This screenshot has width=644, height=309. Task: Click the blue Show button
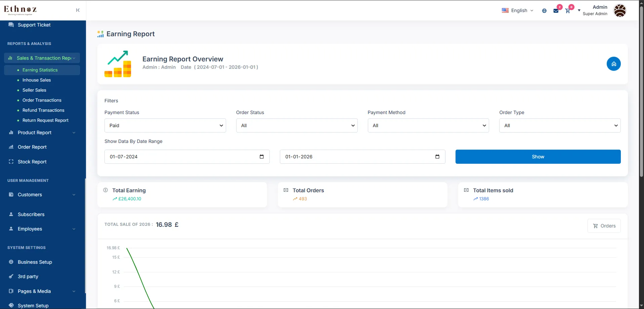538,157
